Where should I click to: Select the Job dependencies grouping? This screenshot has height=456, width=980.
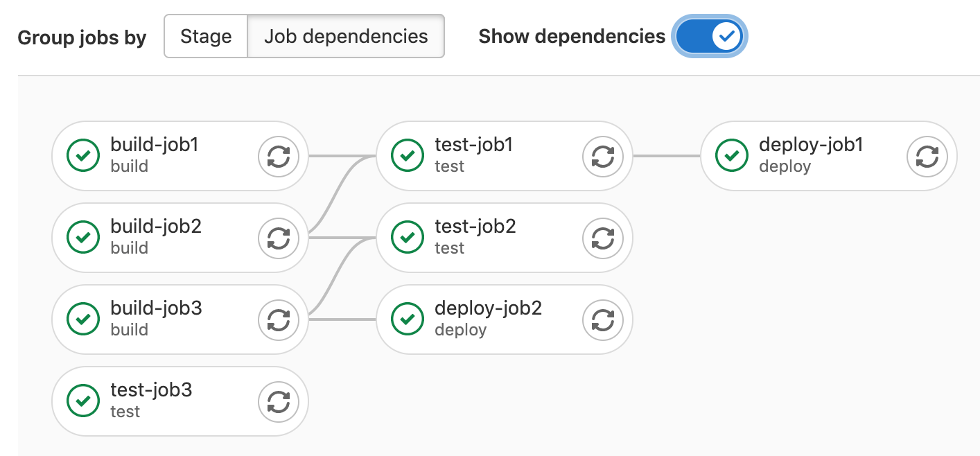(x=345, y=36)
